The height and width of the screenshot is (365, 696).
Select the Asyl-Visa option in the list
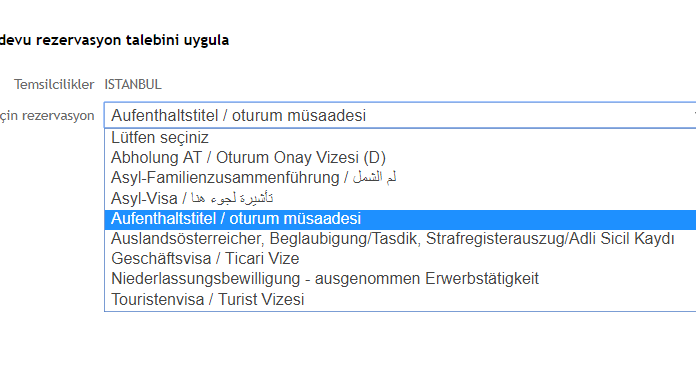click(400, 198)
